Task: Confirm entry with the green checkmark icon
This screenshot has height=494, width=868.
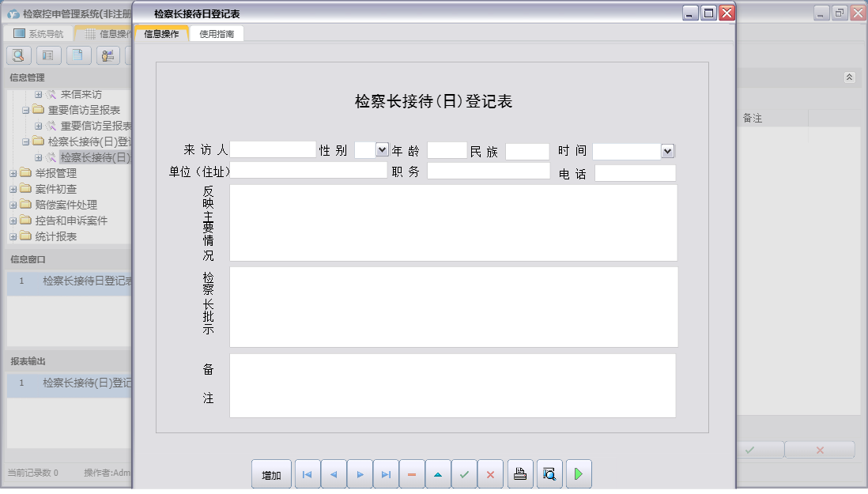Action: click(x=464, y=474)
